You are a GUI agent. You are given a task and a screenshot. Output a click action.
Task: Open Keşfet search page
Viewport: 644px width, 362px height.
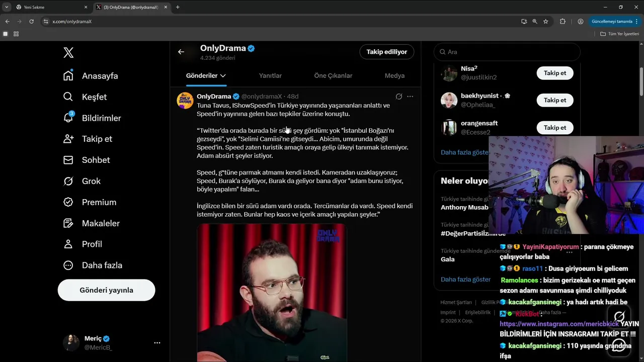[x=85, y=97]
